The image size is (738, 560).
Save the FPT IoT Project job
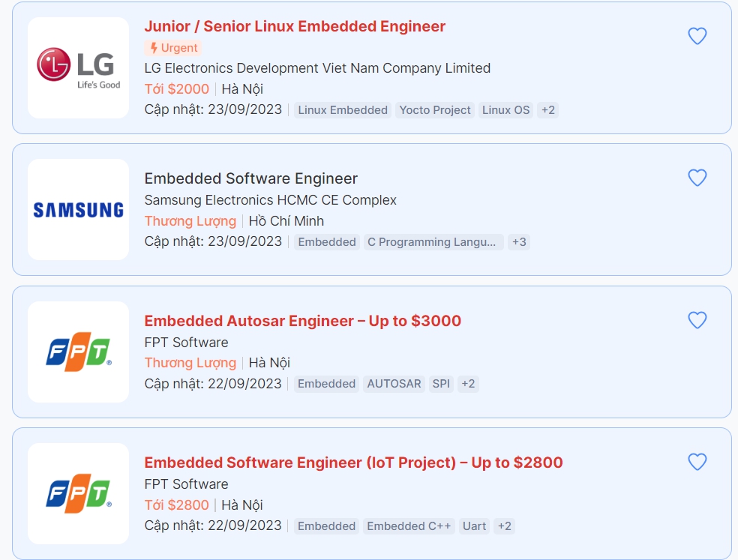[697, 462]
